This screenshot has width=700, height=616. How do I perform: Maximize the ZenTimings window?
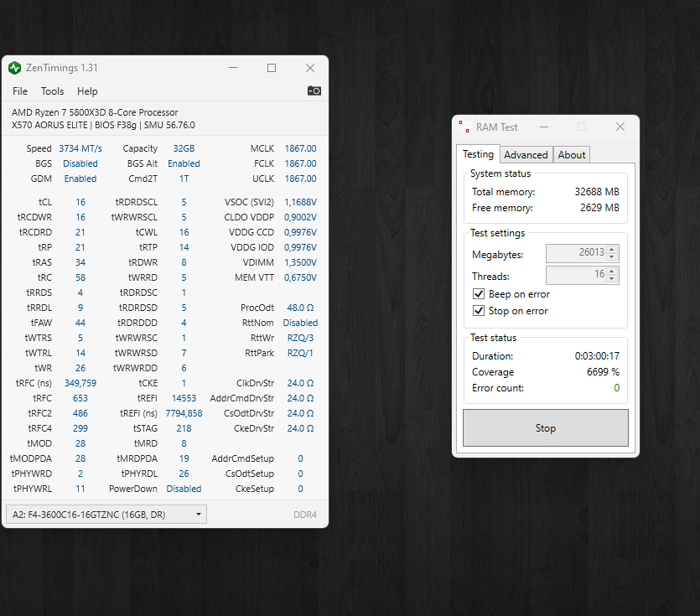tap(272, 68)
